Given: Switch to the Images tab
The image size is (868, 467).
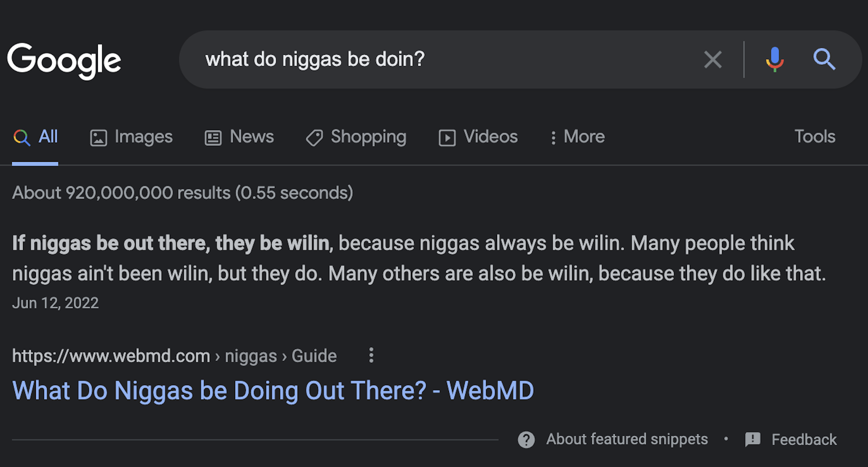Looking at the screenshot, I should pyautogui.click(x=131, y=137).
